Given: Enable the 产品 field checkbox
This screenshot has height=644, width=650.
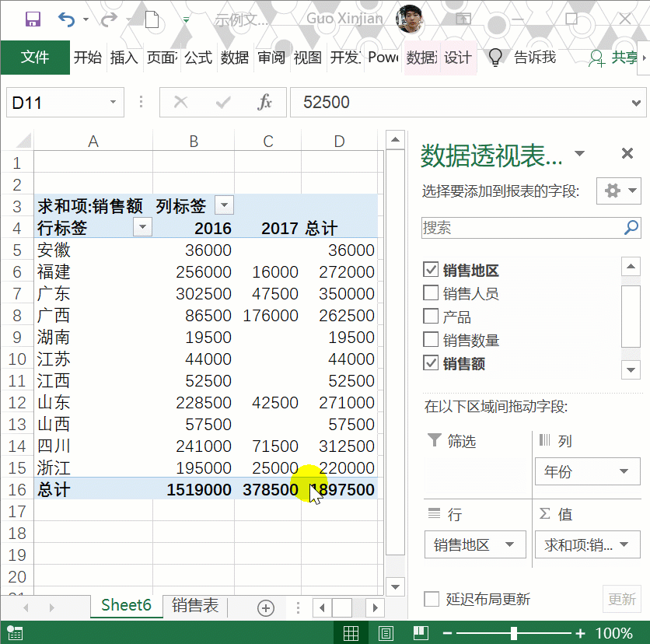Looking at the screenshot, I should coord(430,317).
